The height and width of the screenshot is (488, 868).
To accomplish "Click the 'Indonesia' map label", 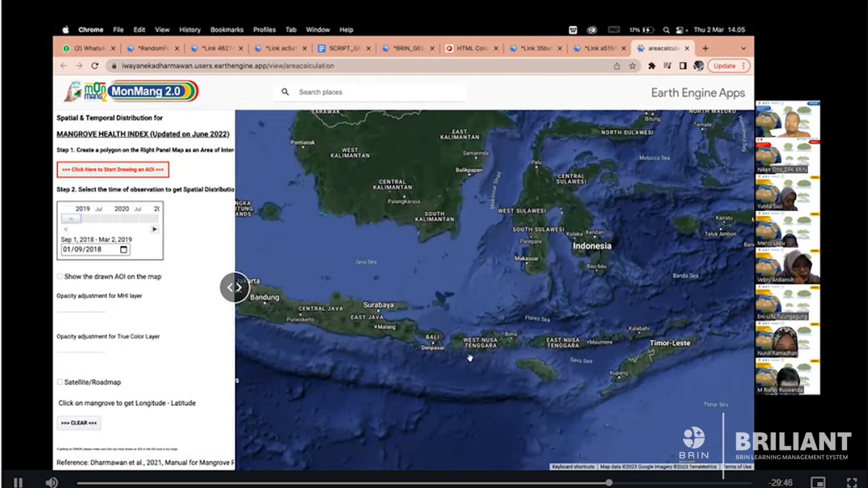I will click(591, 246).
